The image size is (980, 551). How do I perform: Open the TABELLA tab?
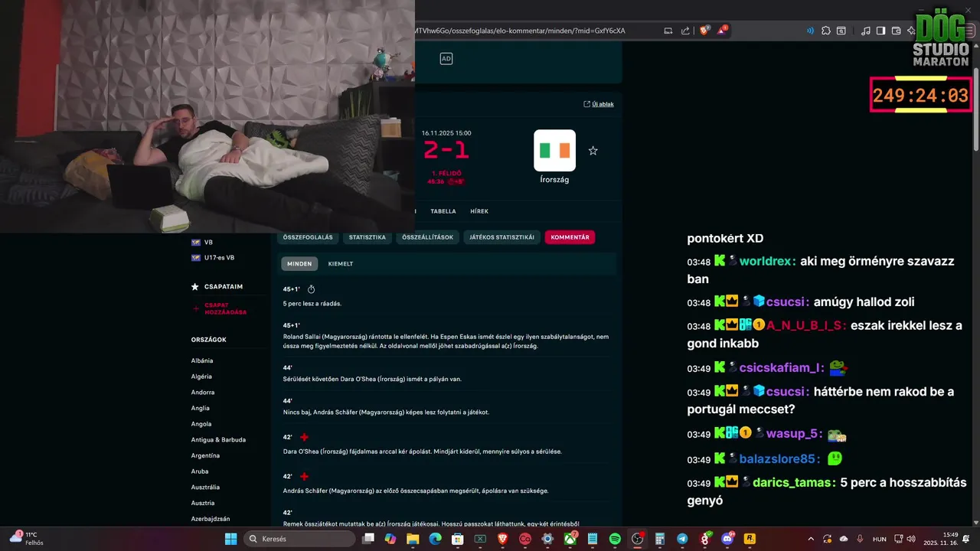443,211
